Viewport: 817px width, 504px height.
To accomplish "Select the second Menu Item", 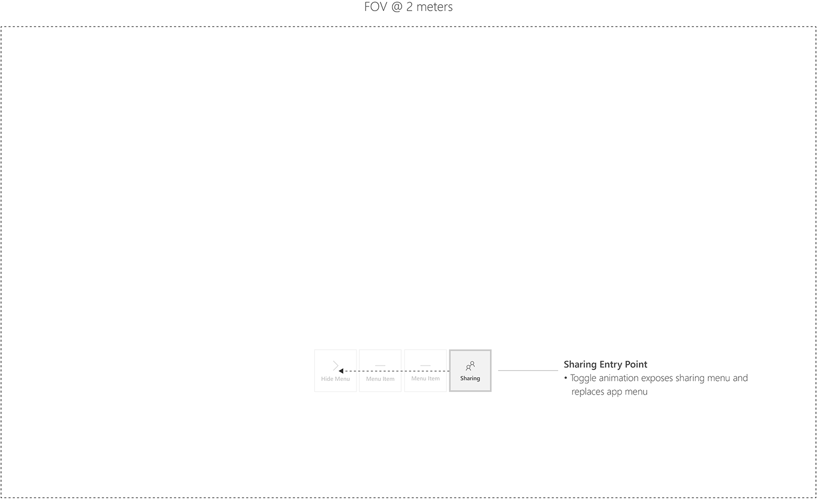I will click(x=425, y=370).
